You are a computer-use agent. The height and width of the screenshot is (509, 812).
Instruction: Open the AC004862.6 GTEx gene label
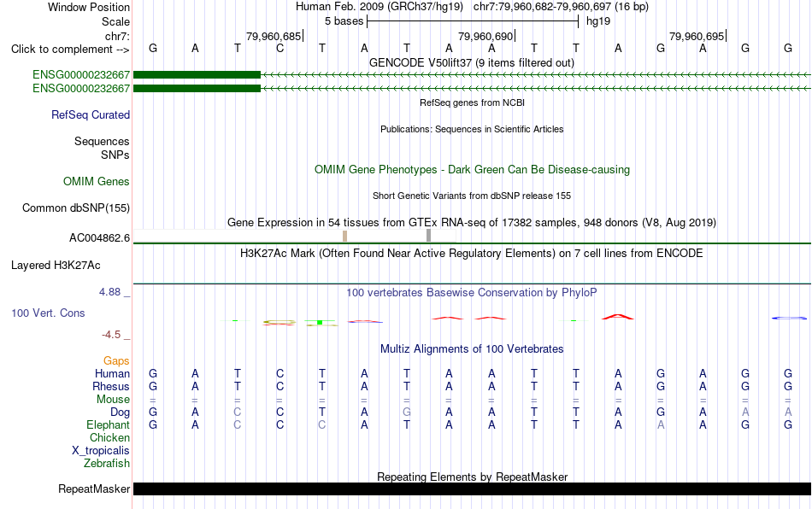[x=99, y=238]
